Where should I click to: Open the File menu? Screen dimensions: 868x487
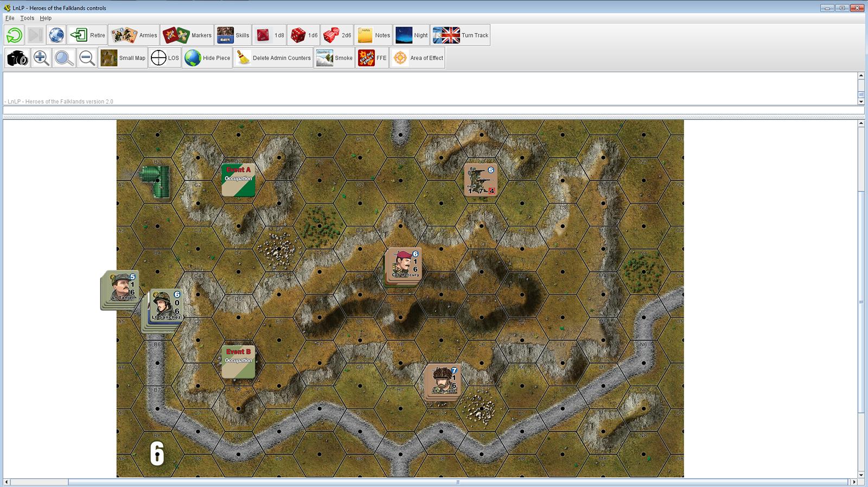pyautogui.click(x=10, y=18)
